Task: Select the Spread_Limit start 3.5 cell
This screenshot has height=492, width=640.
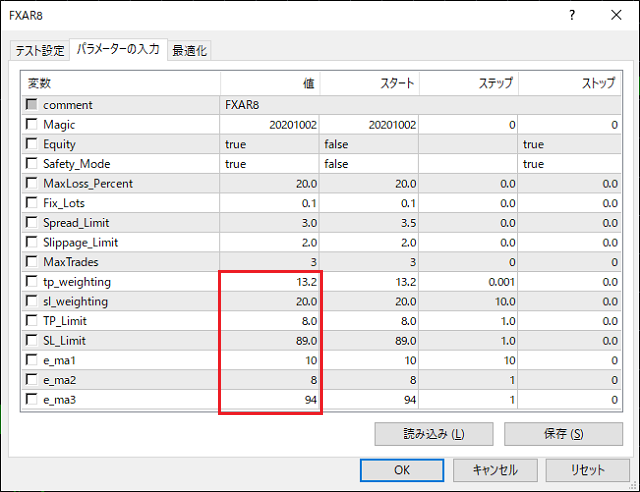Action: (x=369, y=223)
